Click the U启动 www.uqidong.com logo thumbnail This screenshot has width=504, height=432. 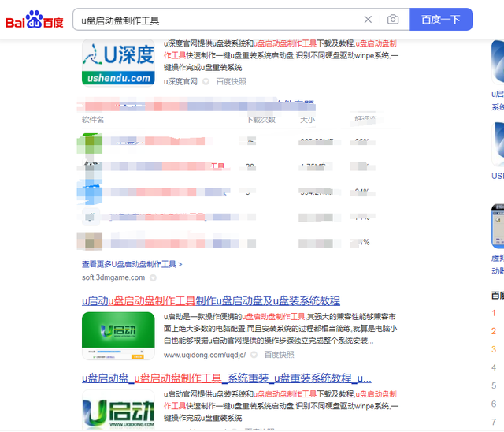click(x=118, y=410)
